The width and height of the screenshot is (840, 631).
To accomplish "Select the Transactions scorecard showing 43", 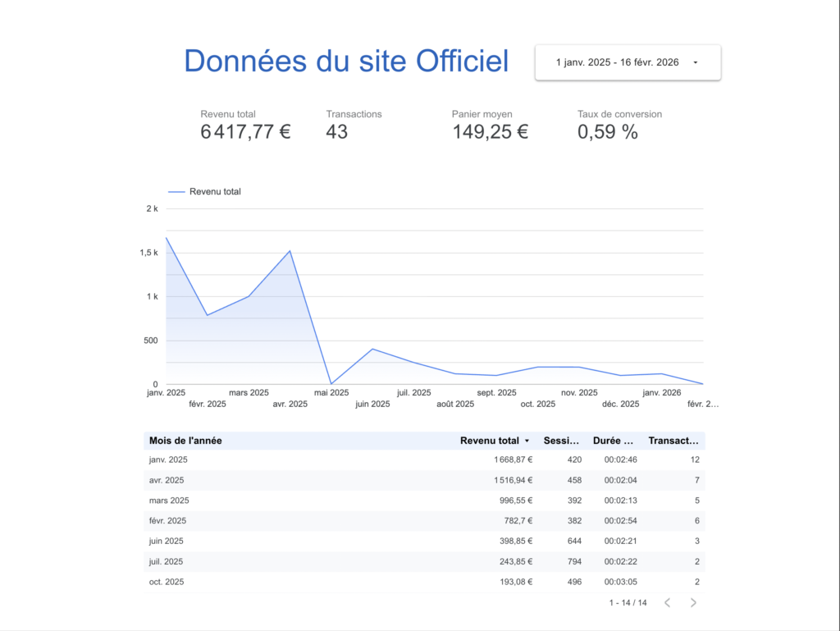I will coord(354,125).
